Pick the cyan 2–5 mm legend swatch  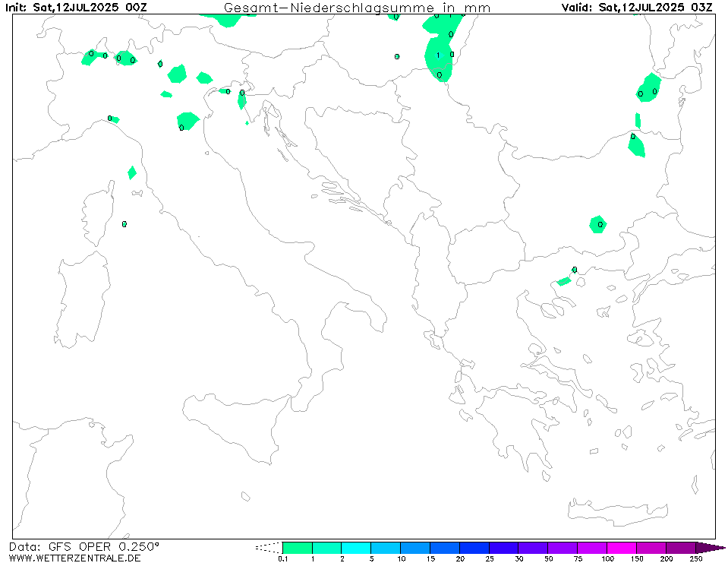(x=356, y=548)
